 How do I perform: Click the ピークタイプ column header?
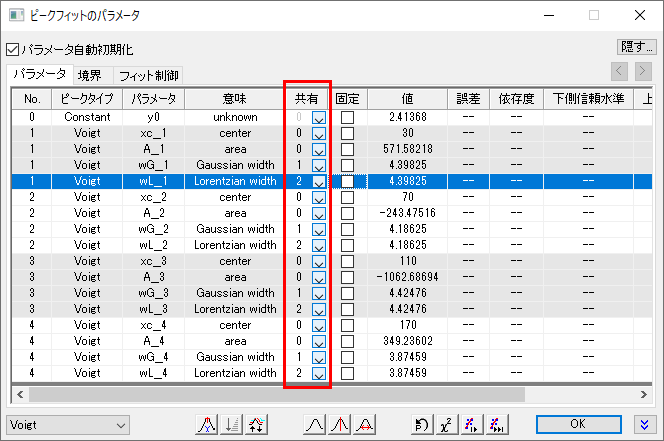pos(87,99)
